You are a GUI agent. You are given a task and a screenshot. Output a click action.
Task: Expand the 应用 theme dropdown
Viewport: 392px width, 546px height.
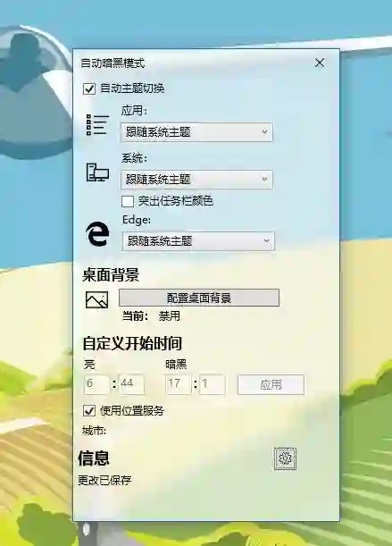[x=196, y=132]
